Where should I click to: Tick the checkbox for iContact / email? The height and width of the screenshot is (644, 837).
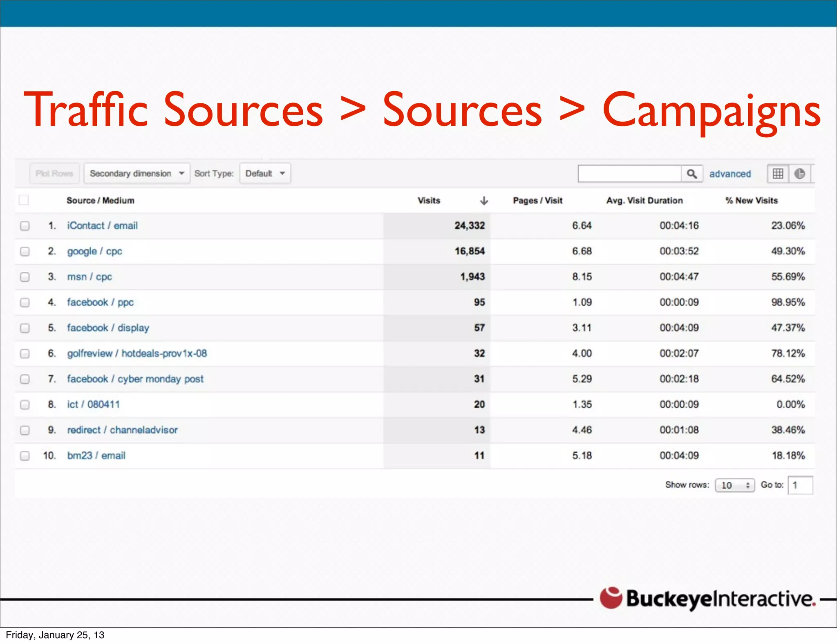(25, 226)
